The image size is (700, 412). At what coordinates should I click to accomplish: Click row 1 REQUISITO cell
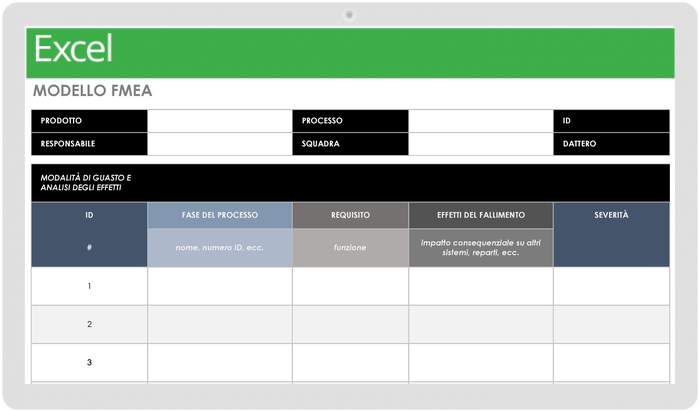point(350,286)
